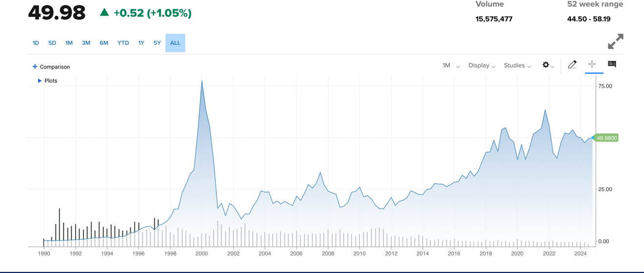
Task: Click the volume figure 15,575,477
Action: click(x=494, y=19)
